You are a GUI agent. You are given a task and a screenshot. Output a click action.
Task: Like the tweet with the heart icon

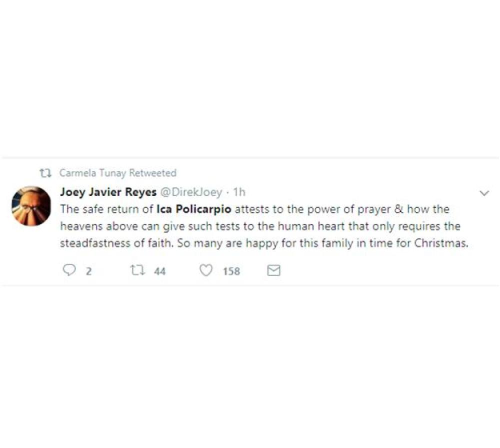click(205, 270)
